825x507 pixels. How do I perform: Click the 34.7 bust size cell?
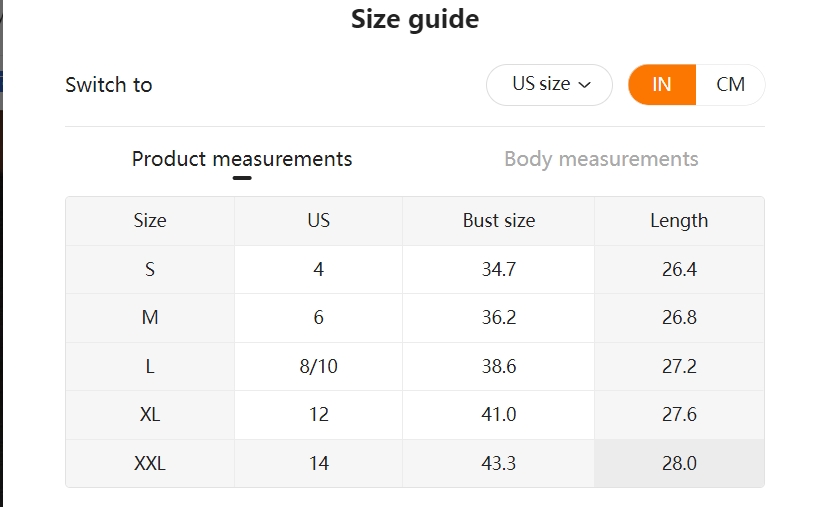tap(499, 269)
